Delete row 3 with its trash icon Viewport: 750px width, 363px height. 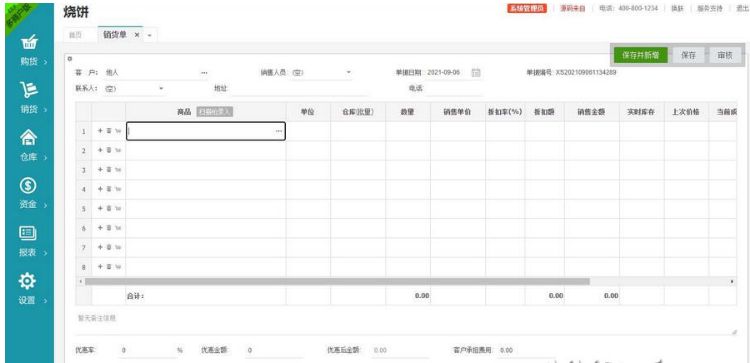(109, 170)
